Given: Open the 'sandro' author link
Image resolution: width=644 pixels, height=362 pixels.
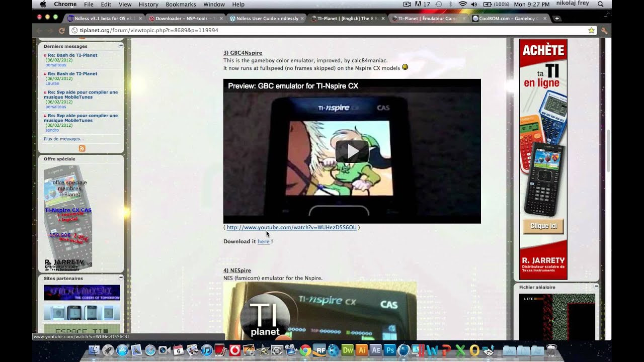Looking at the screenshot, I should tap(52, 130).
